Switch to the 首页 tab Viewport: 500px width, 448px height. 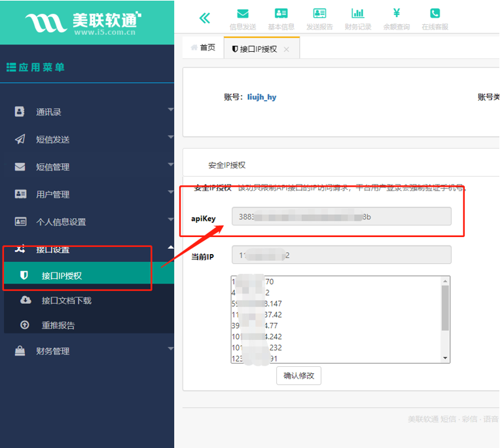203,48
